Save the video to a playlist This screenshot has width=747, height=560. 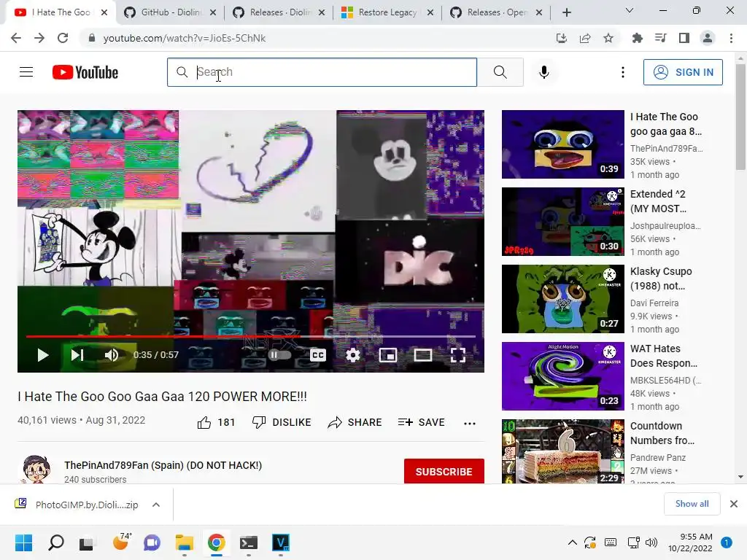tap(421, 422)
